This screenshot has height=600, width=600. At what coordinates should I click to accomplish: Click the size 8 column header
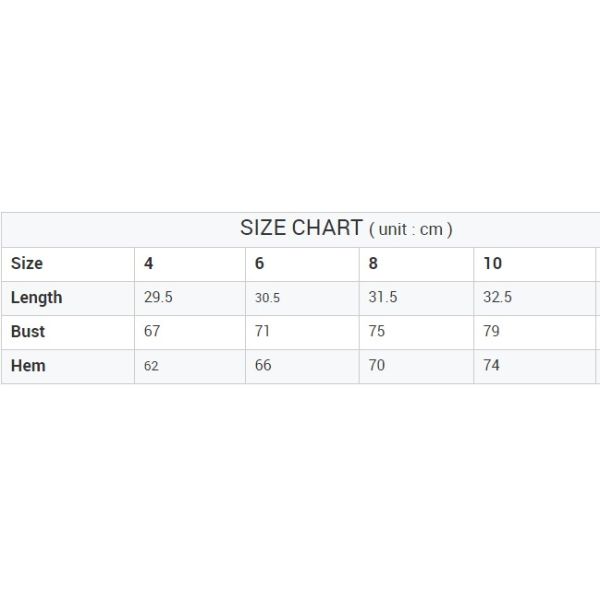(x=374, y=263)
